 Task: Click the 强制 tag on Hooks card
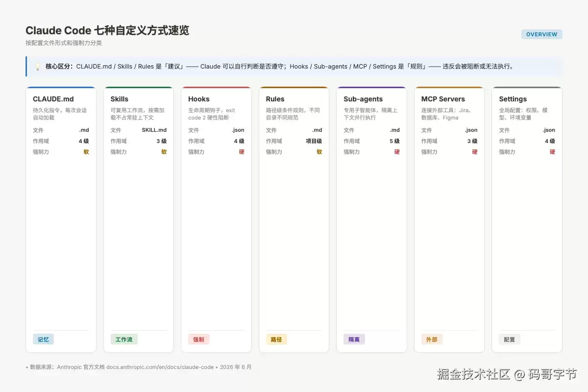[x=198, y=339]
